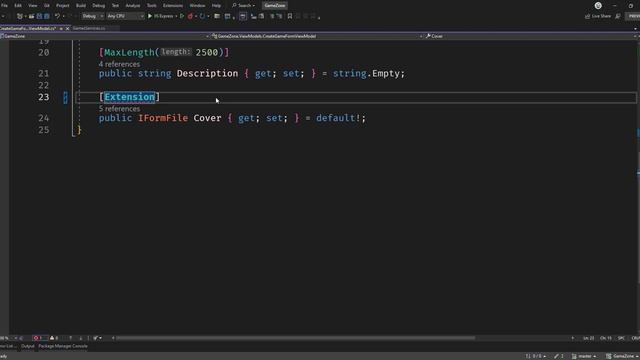Image resolution: width=640 pixels, height=360 pixels.
Task: Click the IFormFile type name
Action: click(x=163, y=118)
